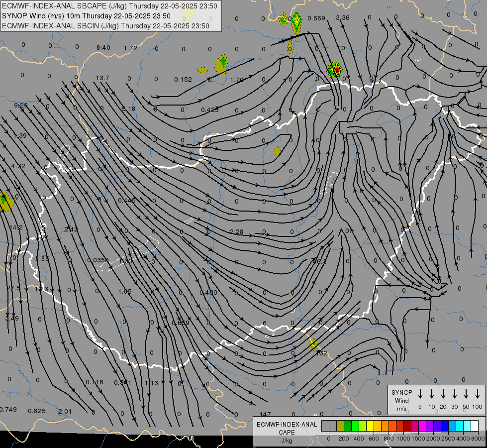Click the 2500 tick label on the colorbar
This screenshot has width=487, height=448.
coord(448,439)
